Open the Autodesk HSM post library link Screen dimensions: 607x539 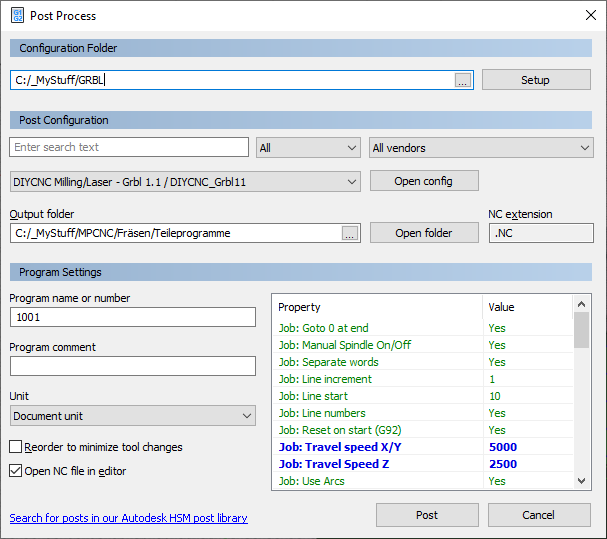coord(129,518)
